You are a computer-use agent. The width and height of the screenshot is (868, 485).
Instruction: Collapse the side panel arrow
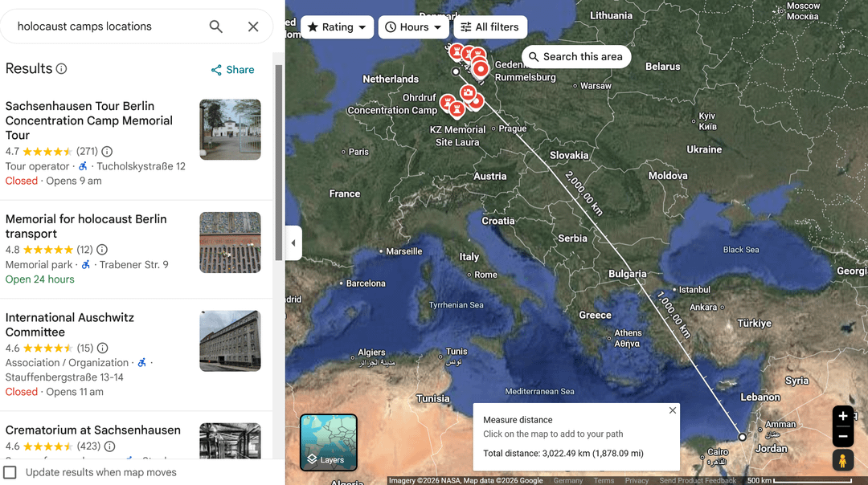pyautogui.click(x=293, y=243)
